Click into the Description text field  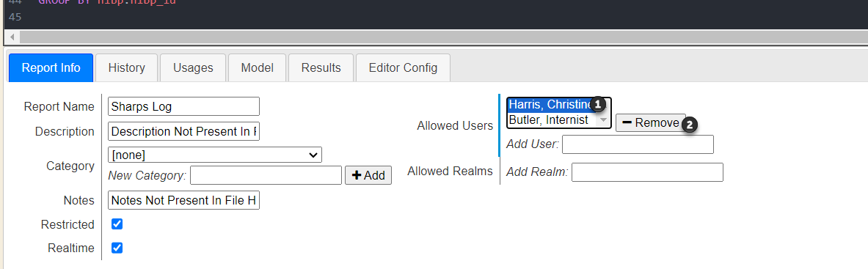pos(183,132)
